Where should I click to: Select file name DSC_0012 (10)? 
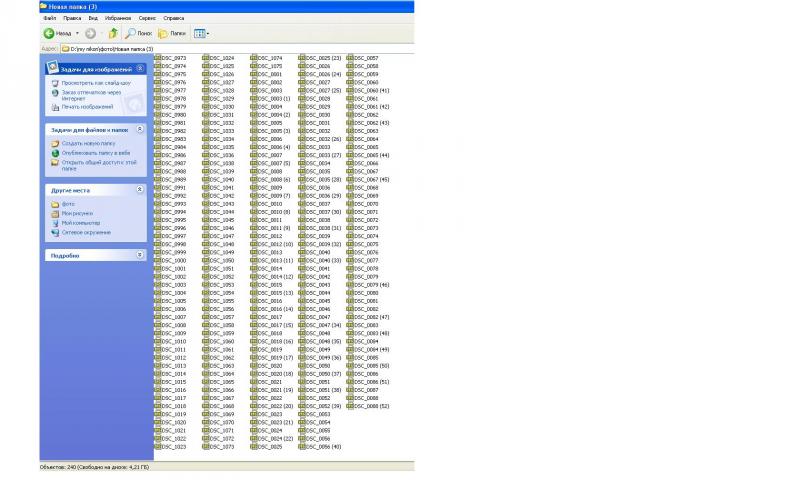276,244
